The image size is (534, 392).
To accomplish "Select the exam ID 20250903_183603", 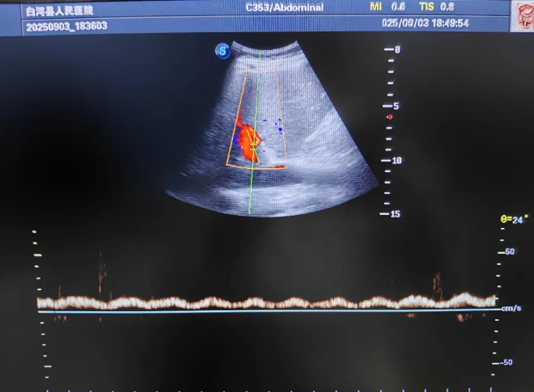I will click(x=66, y=26).
